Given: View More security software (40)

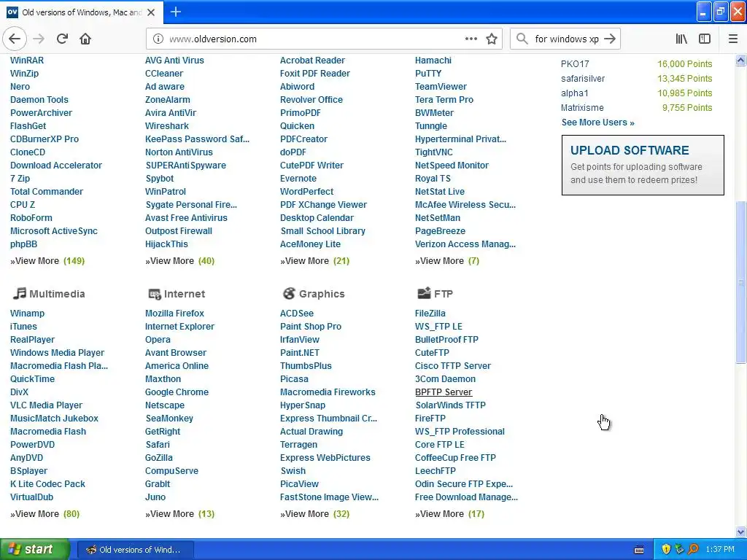Looking at the screenshot, I should 179,261.
